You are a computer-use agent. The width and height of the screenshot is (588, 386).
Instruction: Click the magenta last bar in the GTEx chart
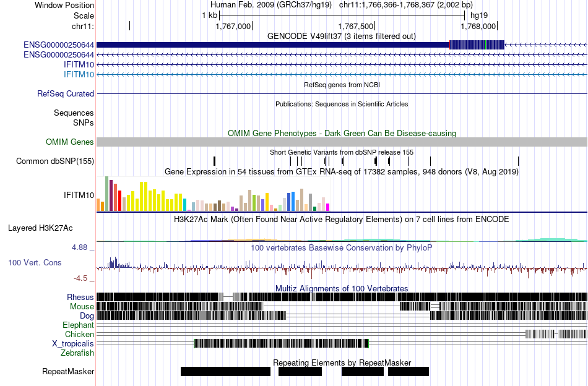coord(328,207)
